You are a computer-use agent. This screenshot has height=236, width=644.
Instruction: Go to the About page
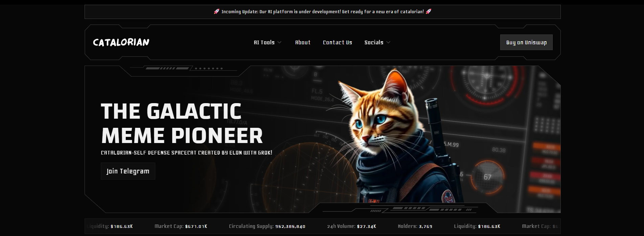coord(303,42)
